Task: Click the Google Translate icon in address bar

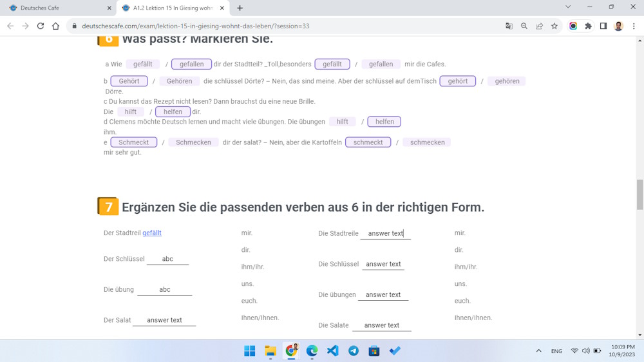Action: tap(509, 26)
